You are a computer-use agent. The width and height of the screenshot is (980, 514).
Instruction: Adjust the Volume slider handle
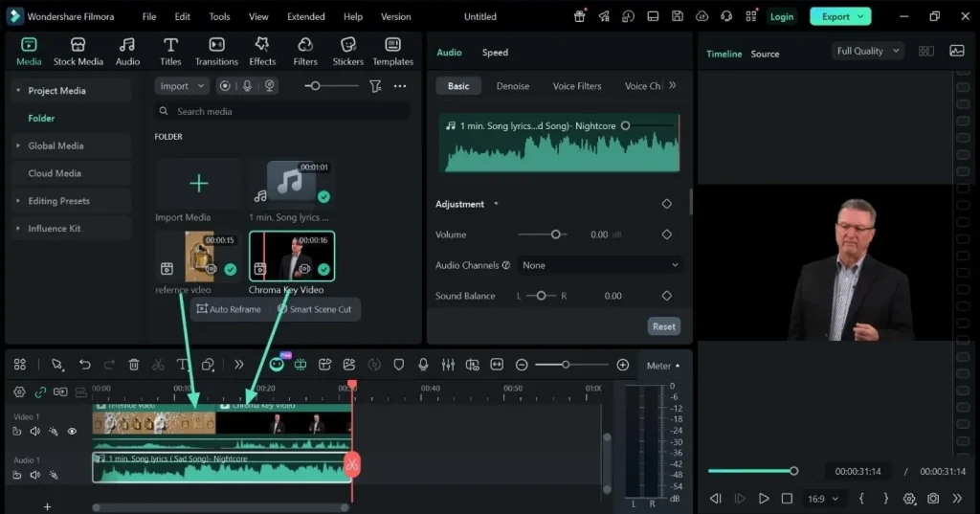tap(556, 235)
